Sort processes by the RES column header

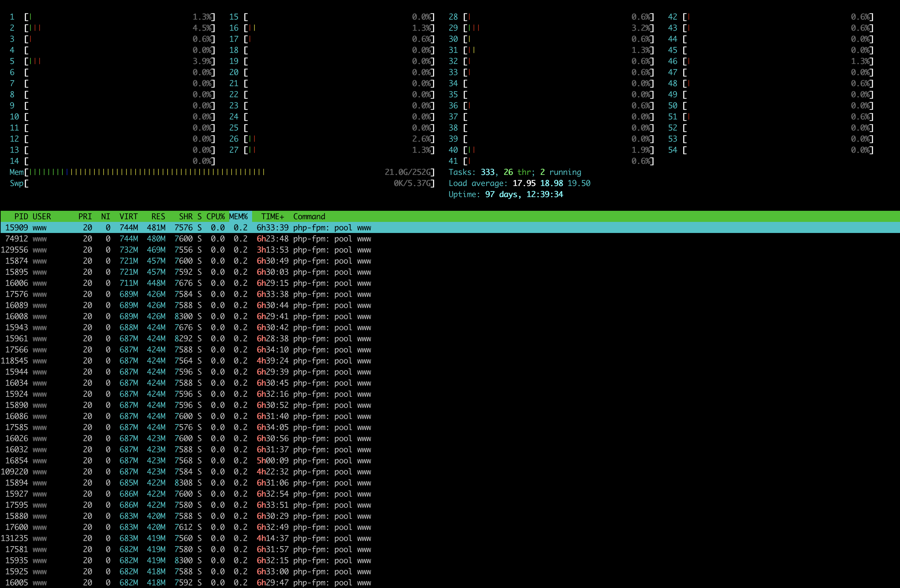158,216
